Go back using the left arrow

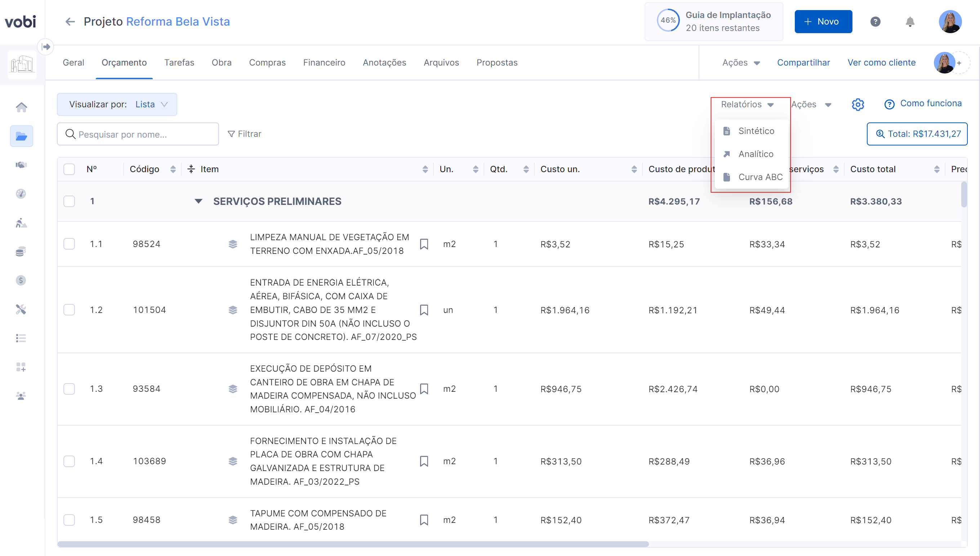point(70,22)
